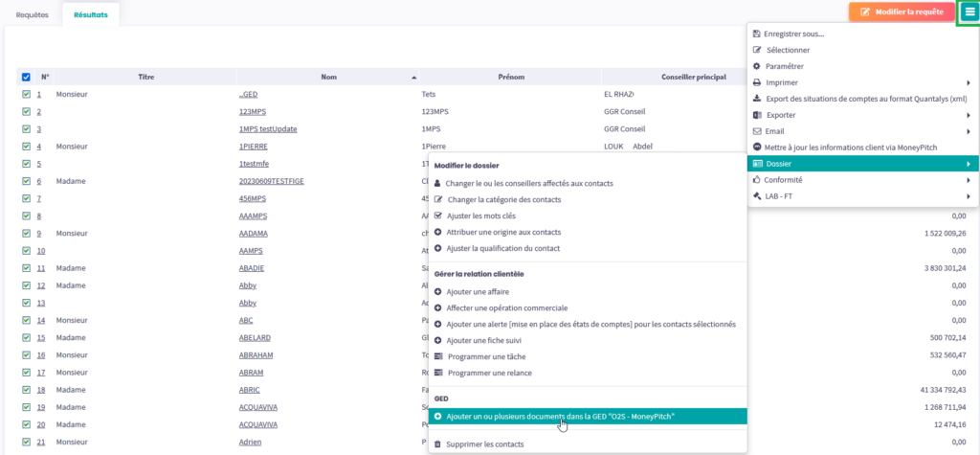Toggle the select-all checkbox in table header

pyautogui.click(x=26, y=77)
